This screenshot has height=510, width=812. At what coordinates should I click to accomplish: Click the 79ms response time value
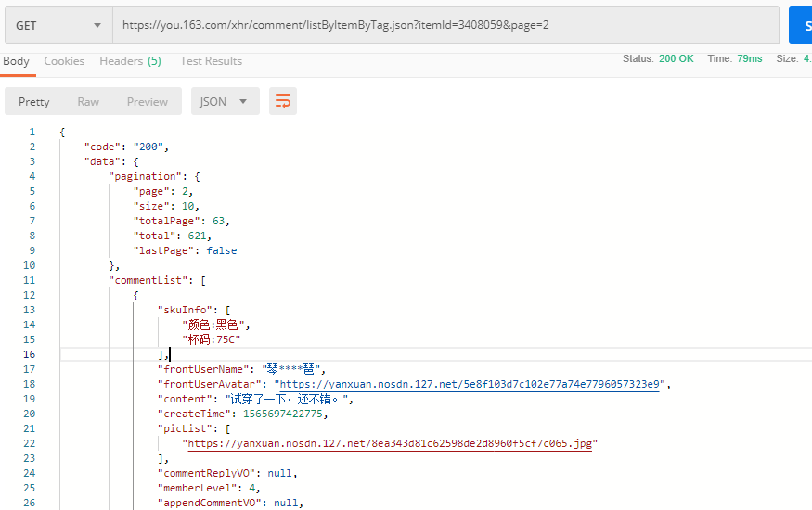pyautogui.click(x=749, y=58)
